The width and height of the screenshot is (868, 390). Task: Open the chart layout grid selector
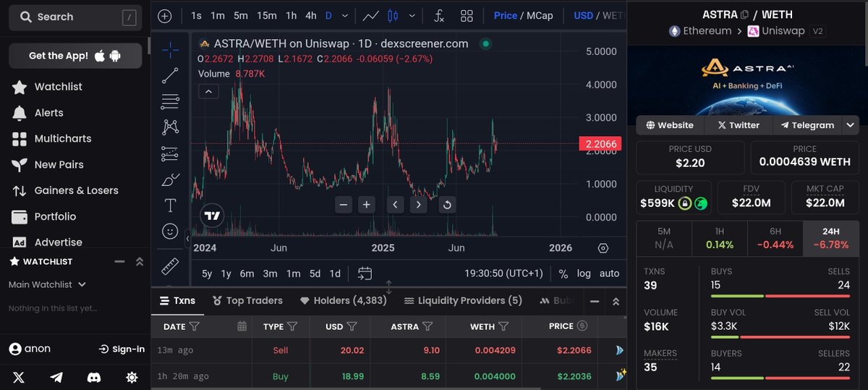point(467,16)
